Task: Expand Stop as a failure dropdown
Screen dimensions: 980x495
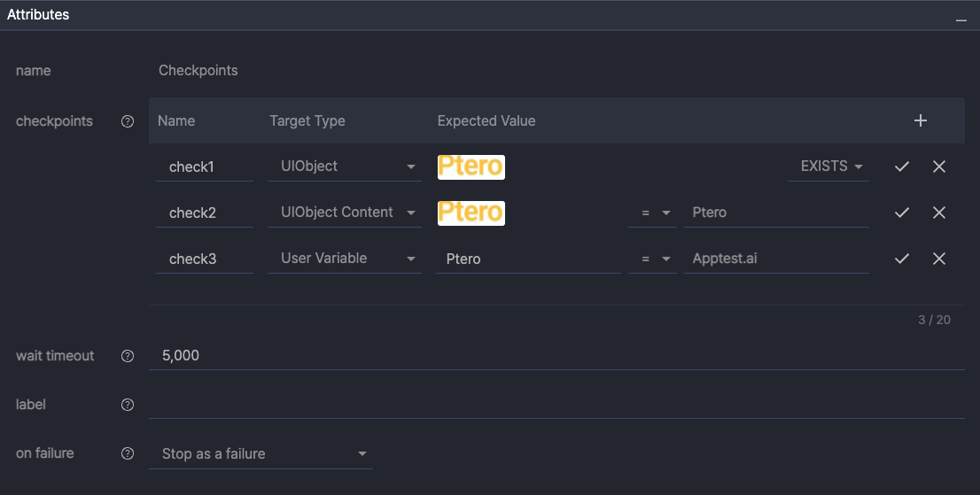Action: tap(263, 453)
